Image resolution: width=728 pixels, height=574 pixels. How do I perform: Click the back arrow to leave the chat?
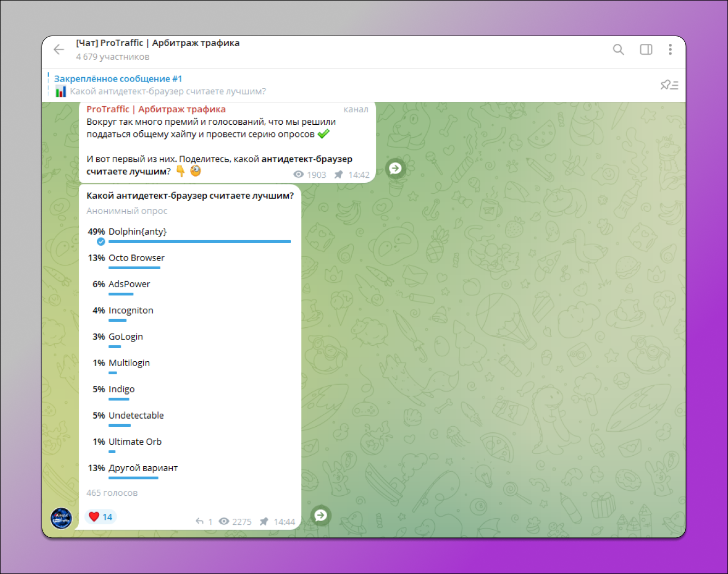[x=59, y=49]
